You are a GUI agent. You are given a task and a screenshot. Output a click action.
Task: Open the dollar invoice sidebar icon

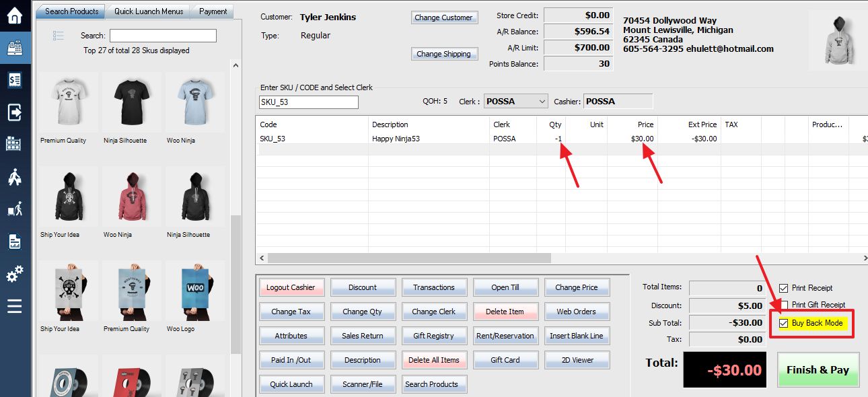point(15,80)
